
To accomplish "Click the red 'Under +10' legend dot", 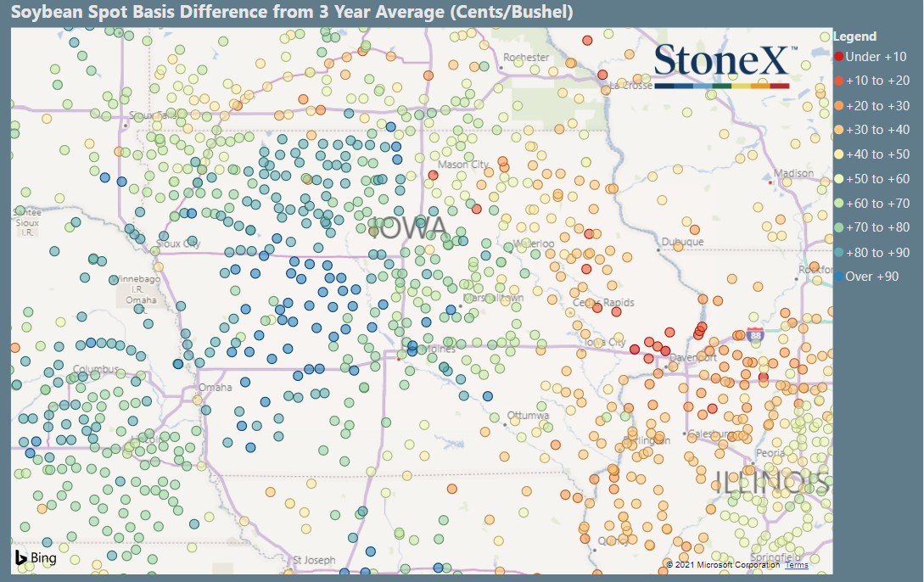I will pos(838,57).
